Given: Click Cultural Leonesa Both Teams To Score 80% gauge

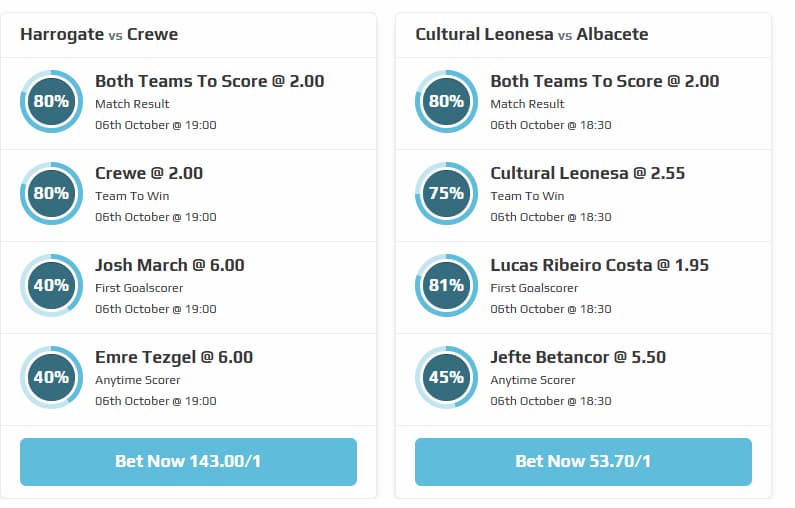Looking at the screenshot, I should 446,101.
